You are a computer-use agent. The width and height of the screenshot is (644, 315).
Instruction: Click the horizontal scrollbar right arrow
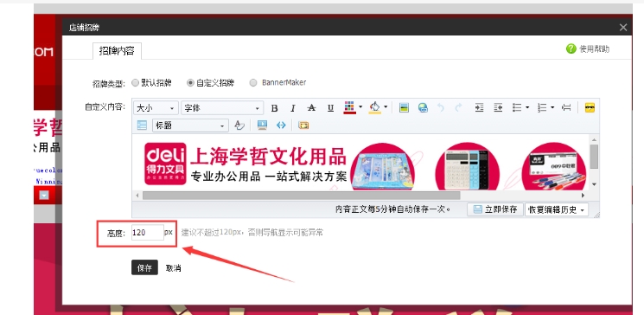[583, 196]
